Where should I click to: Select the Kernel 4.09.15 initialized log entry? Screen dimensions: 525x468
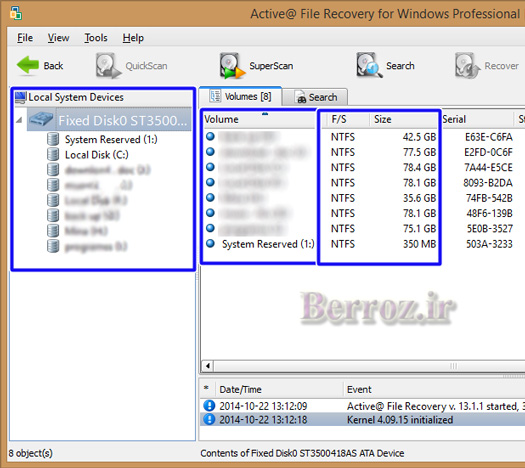[362, 420]
